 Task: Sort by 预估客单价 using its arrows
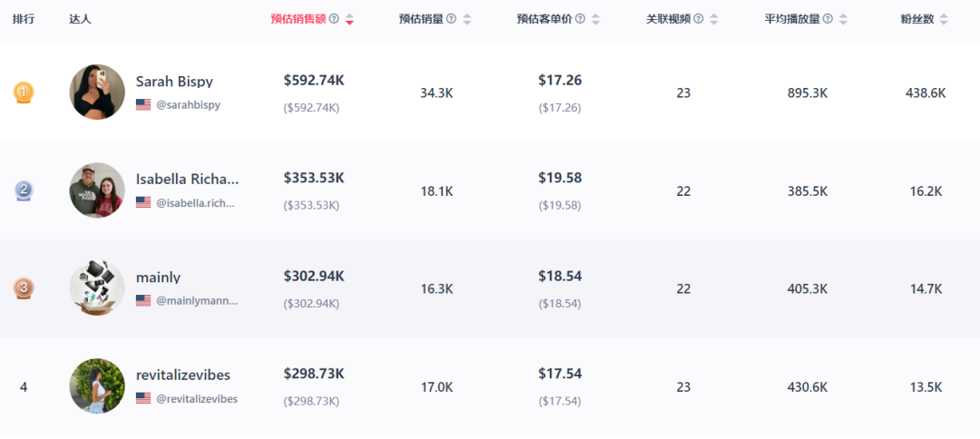click(595, 19)
